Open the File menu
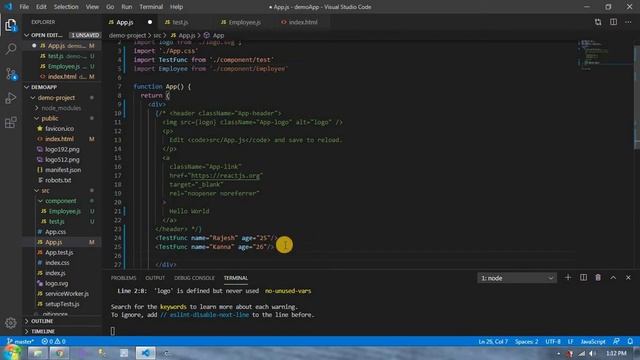 (24, 7)
